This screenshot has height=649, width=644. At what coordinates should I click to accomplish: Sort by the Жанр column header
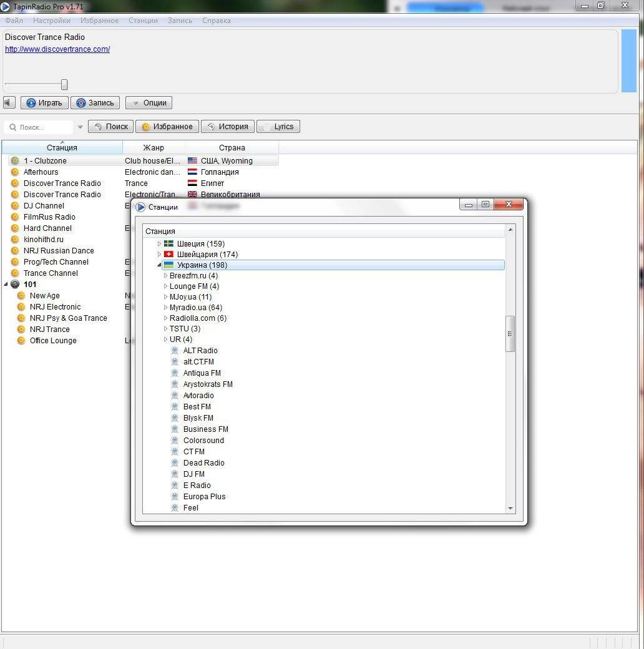[x=154, y=147]
